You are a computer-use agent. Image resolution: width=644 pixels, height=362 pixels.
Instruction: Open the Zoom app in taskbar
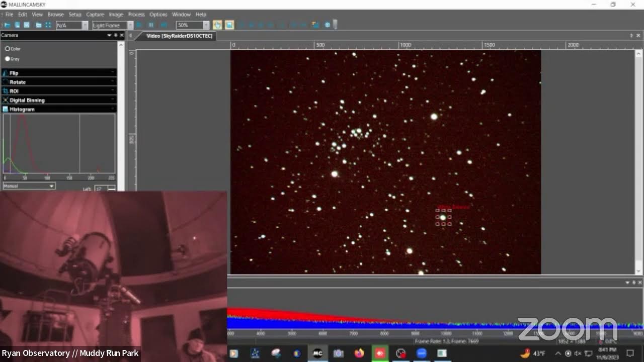click(421, 353)
